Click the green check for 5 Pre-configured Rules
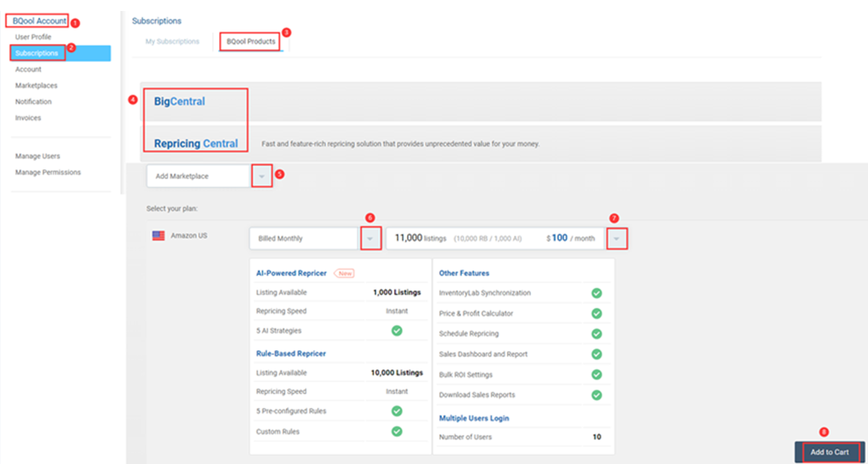This screenshot has width=868, height=464. click(397, 411)
